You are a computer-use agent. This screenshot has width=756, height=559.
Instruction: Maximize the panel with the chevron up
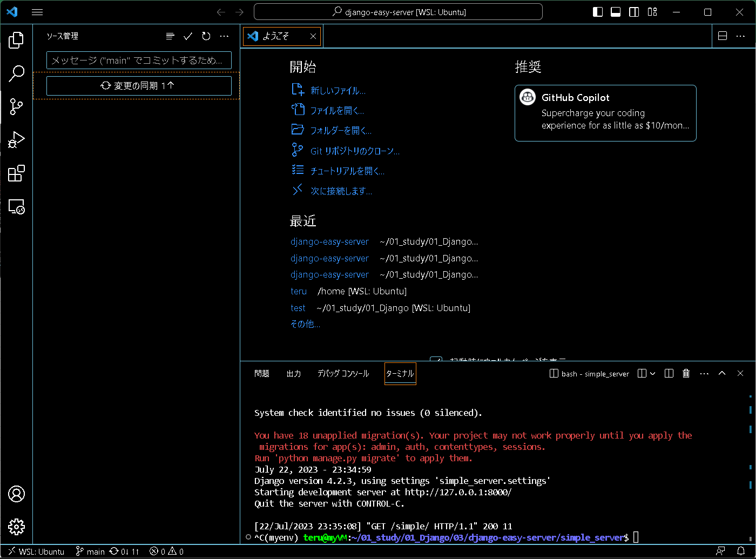click(x=722, y=374)
